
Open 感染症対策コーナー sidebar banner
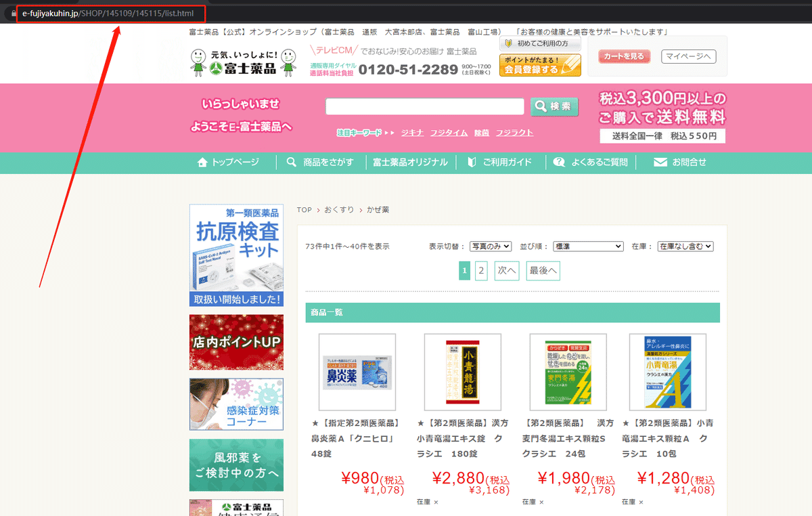pyautogui.click(x=236, y=404)
